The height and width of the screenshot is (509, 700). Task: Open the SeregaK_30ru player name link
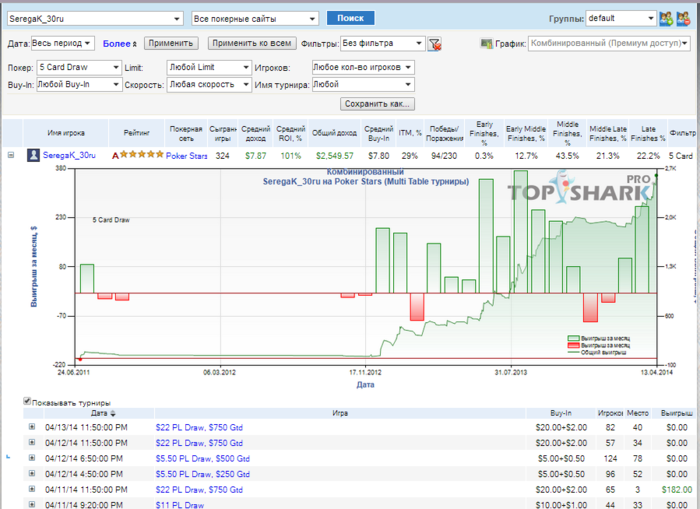click(69, 155)
